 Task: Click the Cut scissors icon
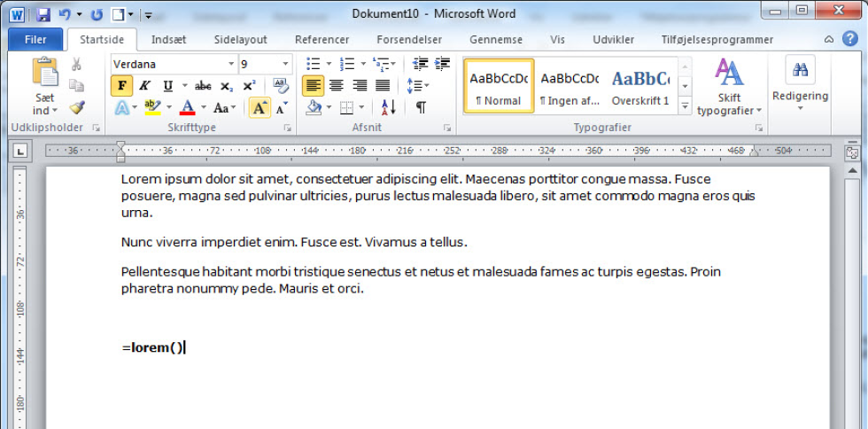click(77, 64)
